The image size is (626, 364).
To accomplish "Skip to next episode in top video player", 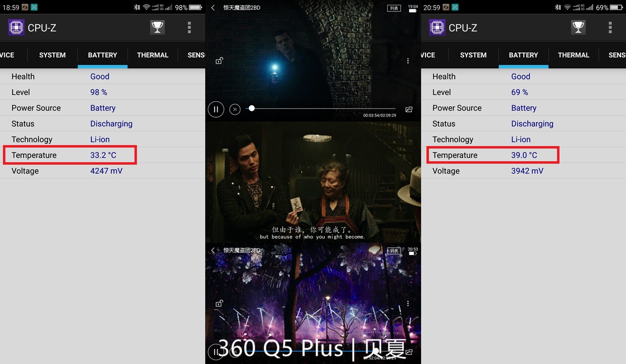I will pos(235,109).
